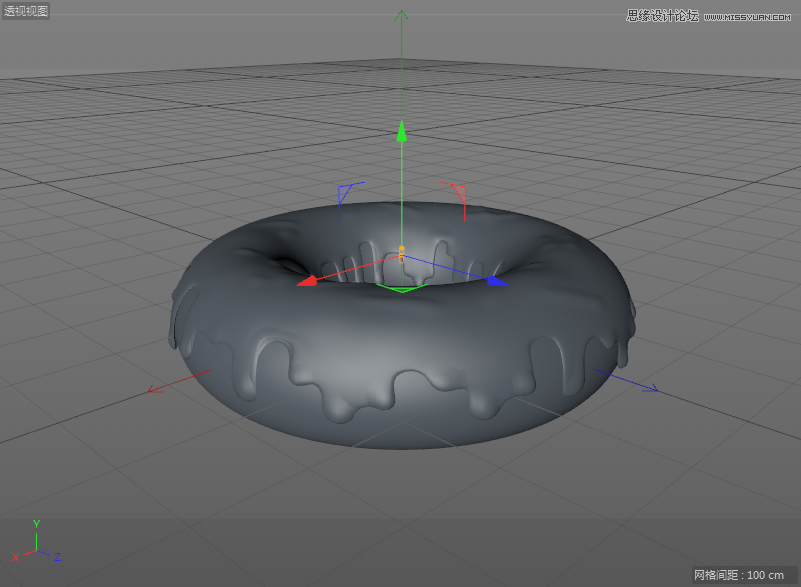Click the red X label in axis indicator
801x587 pixels.
(x=15, y=556)
